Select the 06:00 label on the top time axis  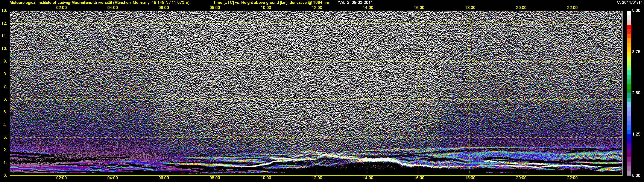coord(164,8)
